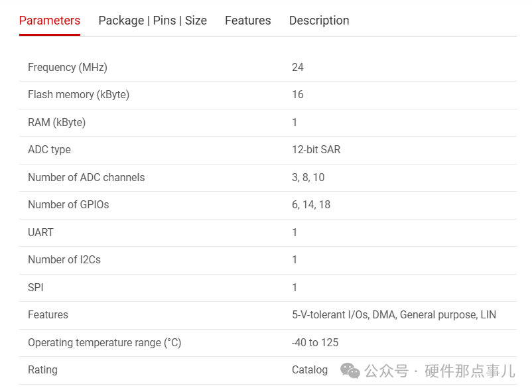The width and height of the screenshot is (532, 392).
Task: Select Number of ADC channels label
Action: click(x=86, y=177)
